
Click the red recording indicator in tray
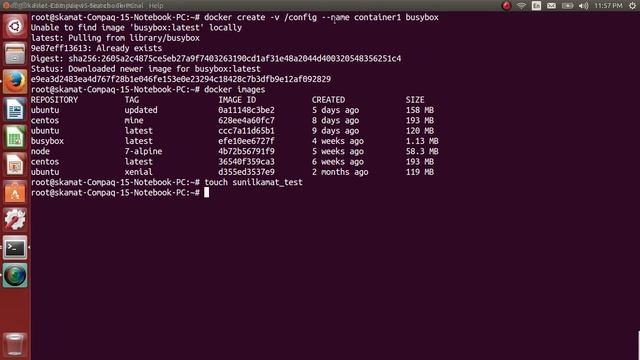pyautogui.click(x=506, y=6)
